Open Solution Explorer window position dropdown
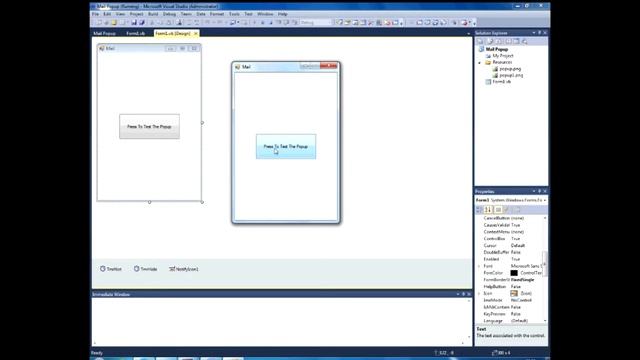This screenshot has height=360, width=640. [x=533, y=33]
